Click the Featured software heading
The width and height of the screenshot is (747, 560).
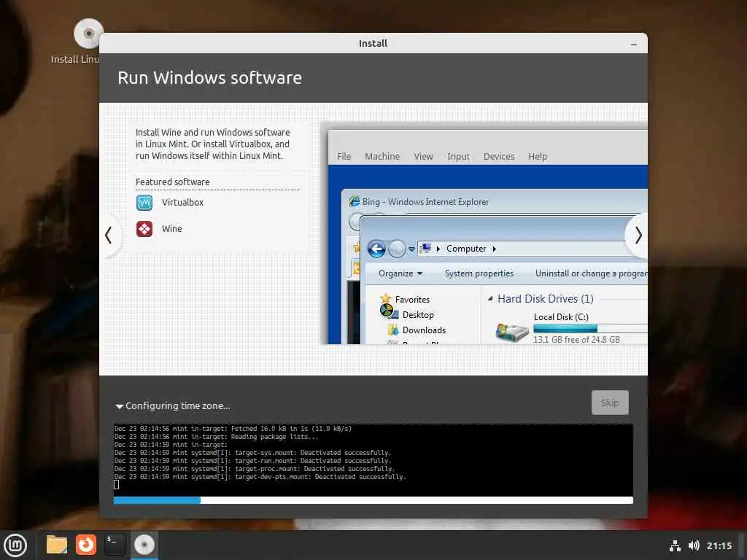pyautogui.click(x=172, y=182)
